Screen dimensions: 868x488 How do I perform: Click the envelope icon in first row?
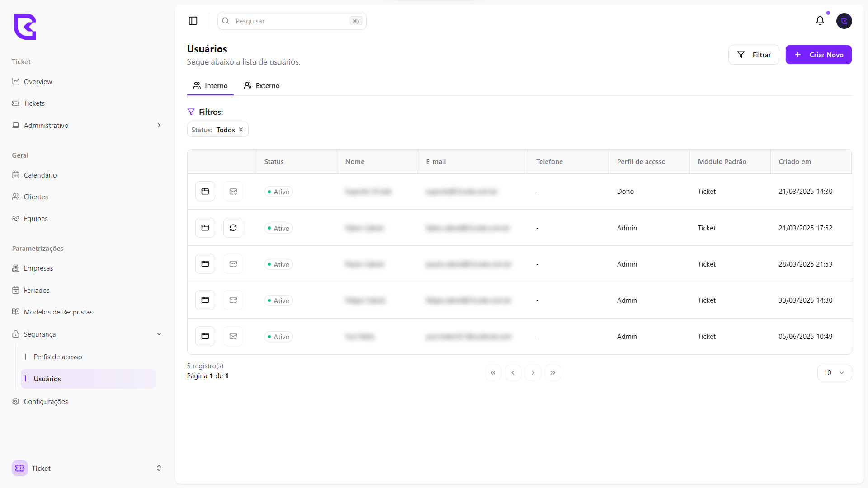233,192
